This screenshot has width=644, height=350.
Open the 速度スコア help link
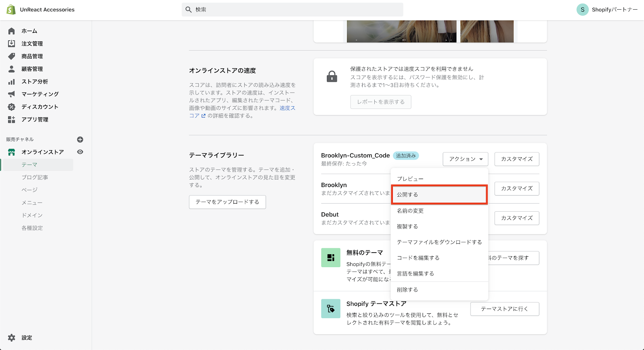tap(287, 108)
